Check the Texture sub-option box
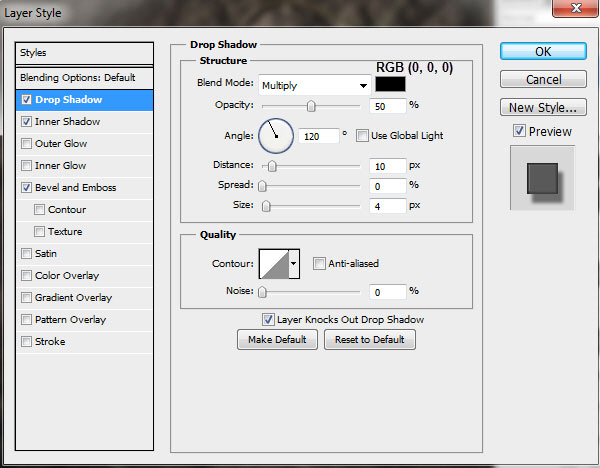Screen dimensions: 600x468 pyautogui.click(x=39, y=232)
